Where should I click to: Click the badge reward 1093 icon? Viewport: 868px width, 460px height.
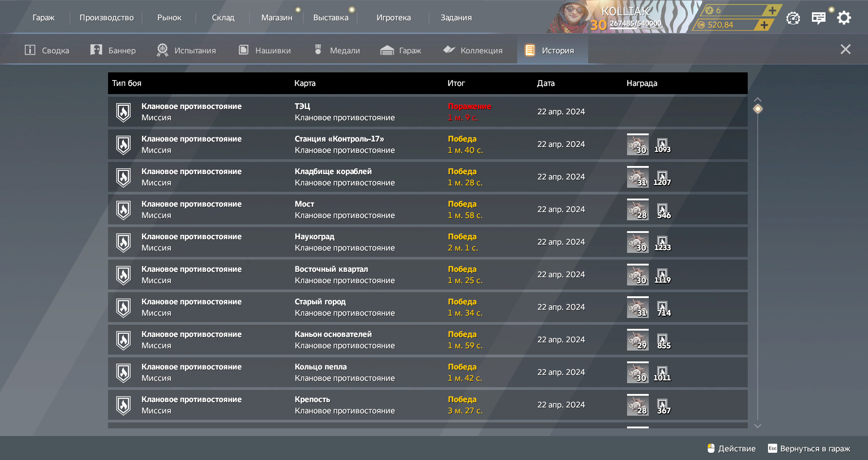[662, 146]
